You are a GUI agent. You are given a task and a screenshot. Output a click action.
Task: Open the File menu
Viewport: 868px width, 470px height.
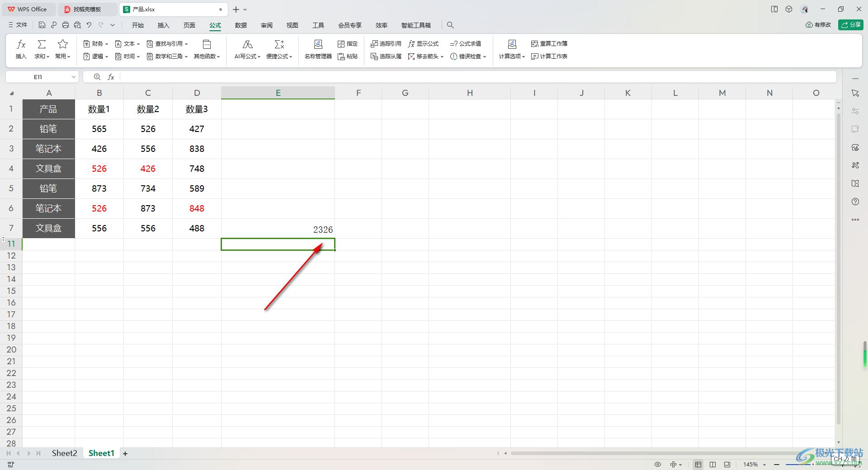pyautogui.click(x=18, y=25)
